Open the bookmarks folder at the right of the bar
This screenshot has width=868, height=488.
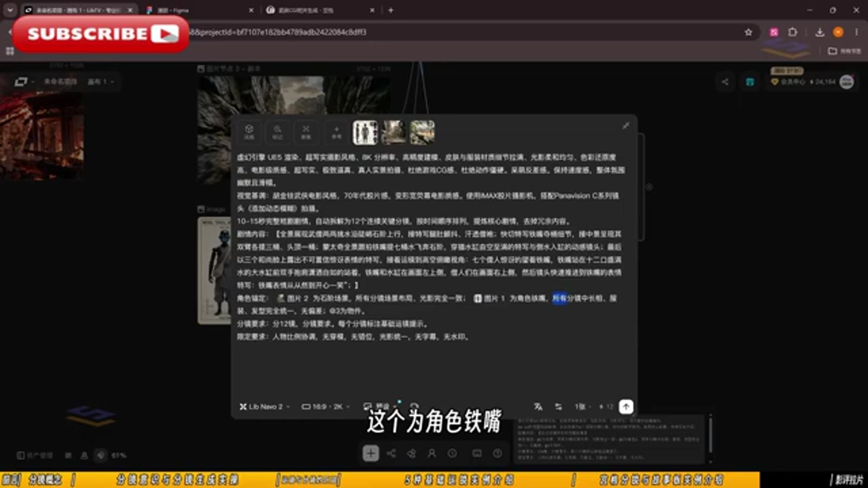(x=845, y=51)
